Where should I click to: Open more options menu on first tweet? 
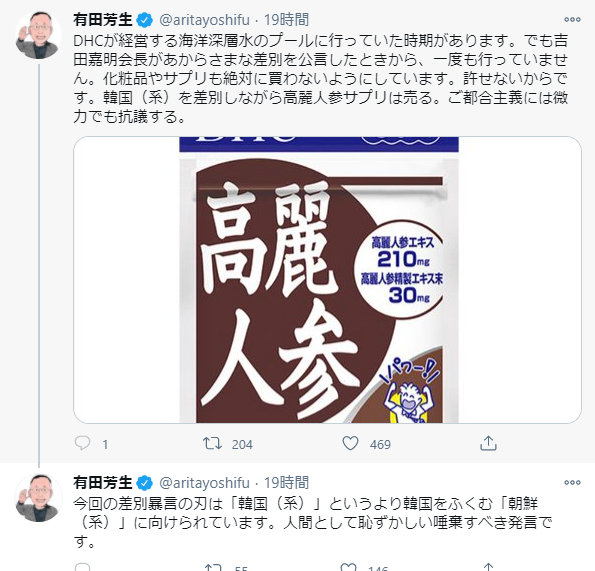[572, 20]
